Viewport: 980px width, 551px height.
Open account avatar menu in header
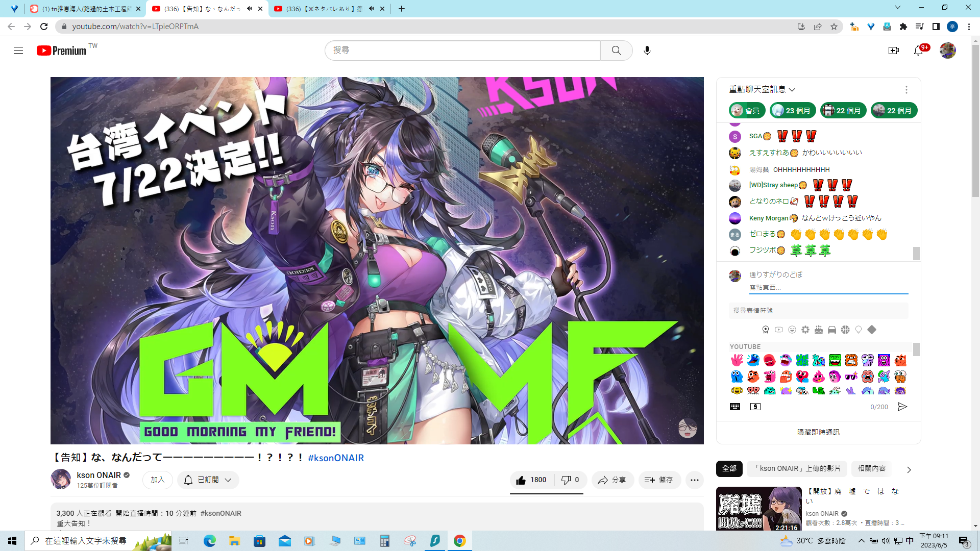948,51
